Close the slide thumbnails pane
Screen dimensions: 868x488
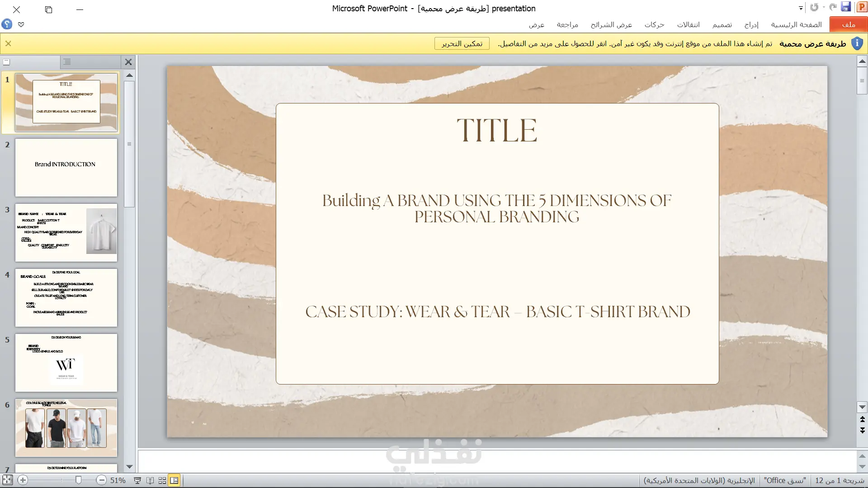(x=128, y=62)
